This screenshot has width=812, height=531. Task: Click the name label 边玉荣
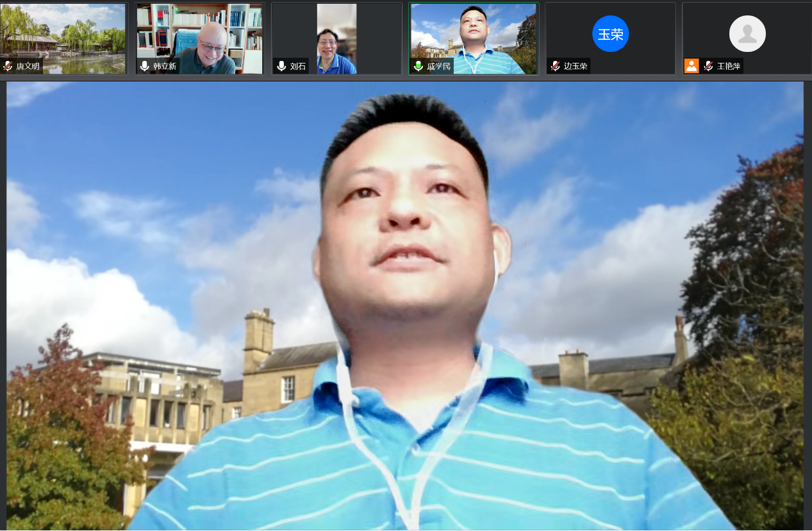(x=576, y=66)
